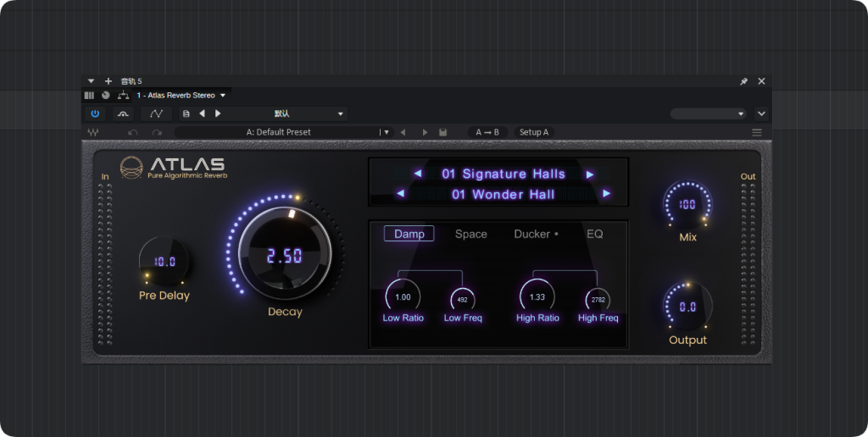Pin the plugin window

(744, 81)
